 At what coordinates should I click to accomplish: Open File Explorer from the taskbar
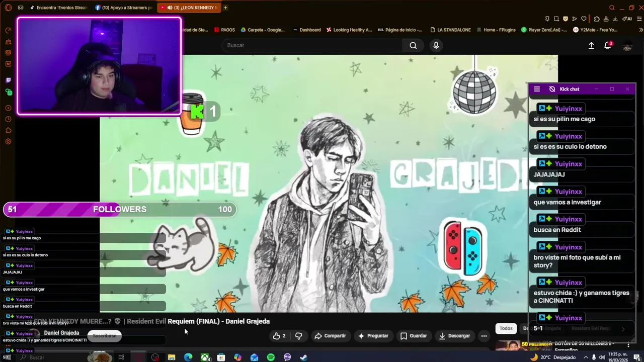tap(172, 357)
